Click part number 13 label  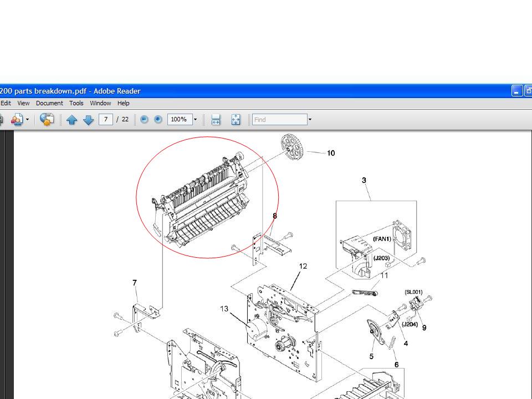[x=224, y=309]
